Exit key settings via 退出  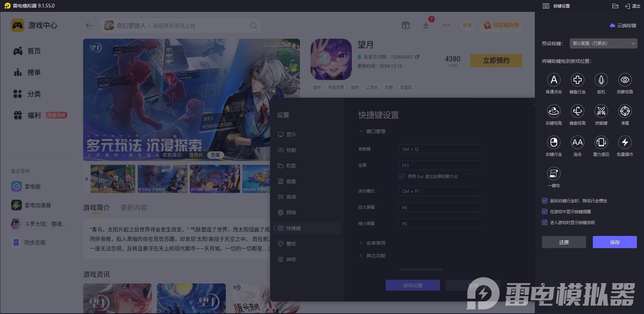click(632, 6)
